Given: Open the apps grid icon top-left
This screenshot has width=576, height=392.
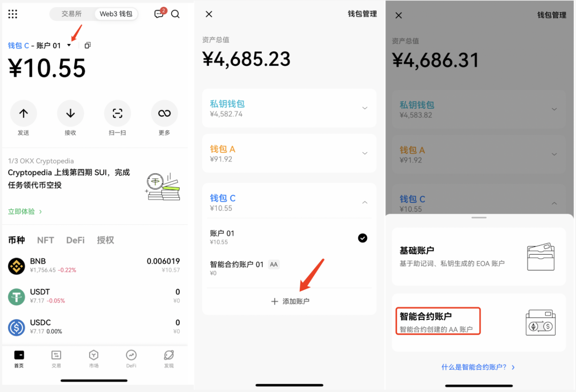Looking at the screenshot, I should pos(12,14).
